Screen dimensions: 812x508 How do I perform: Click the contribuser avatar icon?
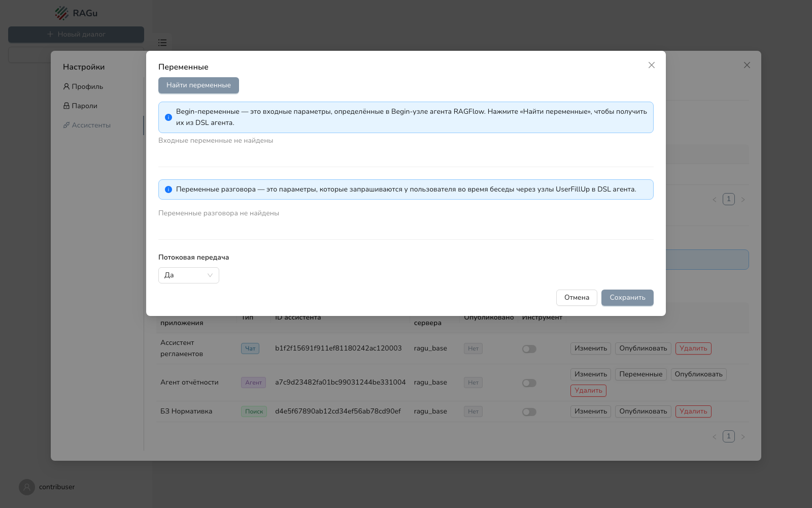27,487
